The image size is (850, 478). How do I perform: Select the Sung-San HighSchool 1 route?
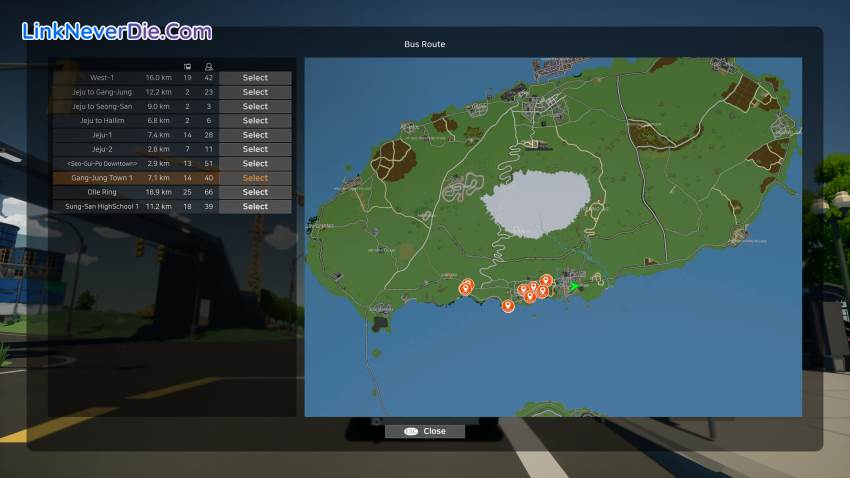[255, 206]
